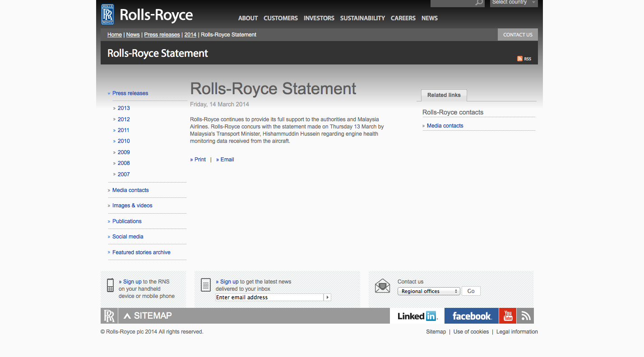This screenshot has height=357, width=644.
Task: Click the Rolls-Royce logo badge in header
Action: click(108, 14)
